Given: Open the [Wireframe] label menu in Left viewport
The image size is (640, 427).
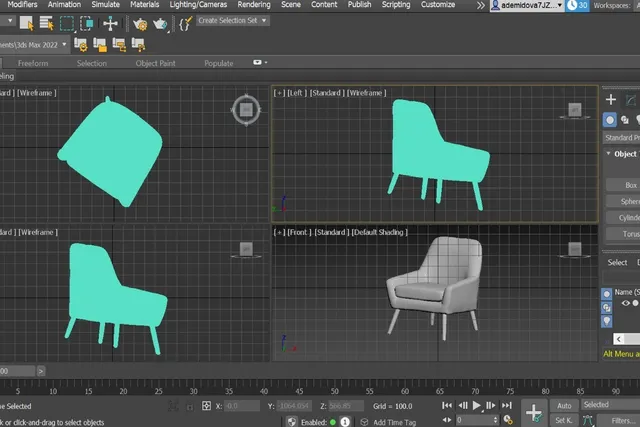Looking at the screenshot, I should 366,93.
